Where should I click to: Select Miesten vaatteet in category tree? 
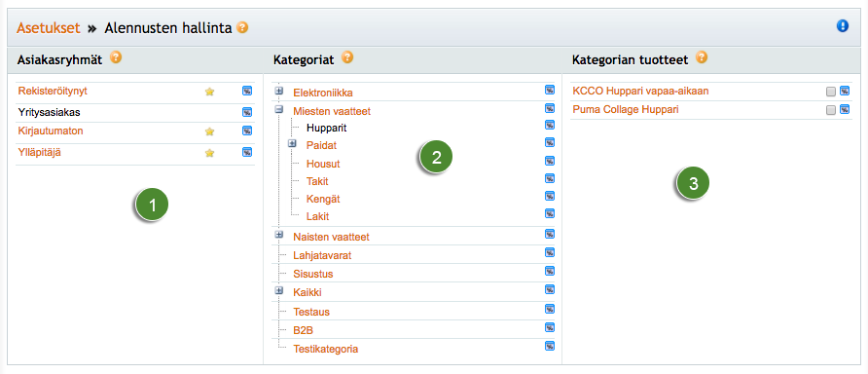click(x=332, y=111)
